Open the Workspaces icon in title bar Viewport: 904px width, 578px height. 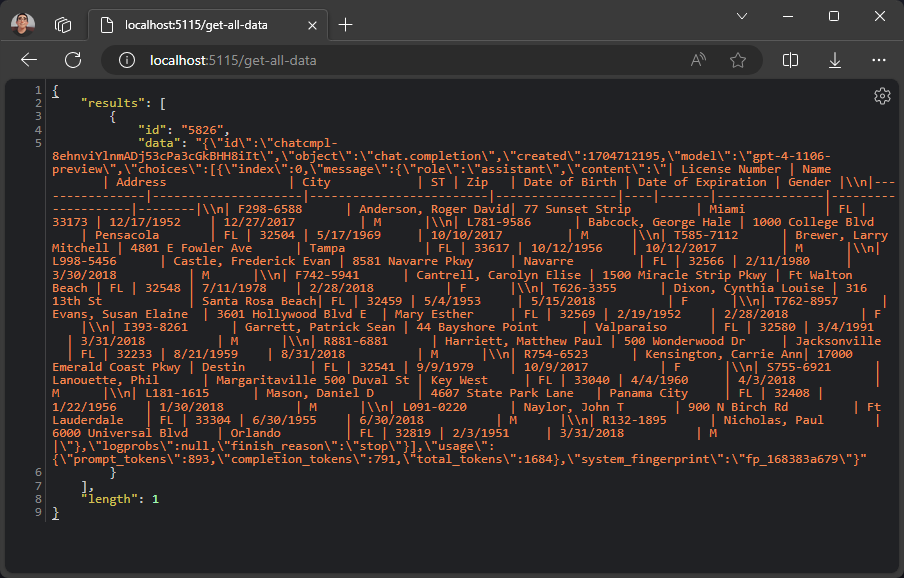click(63, 24)
